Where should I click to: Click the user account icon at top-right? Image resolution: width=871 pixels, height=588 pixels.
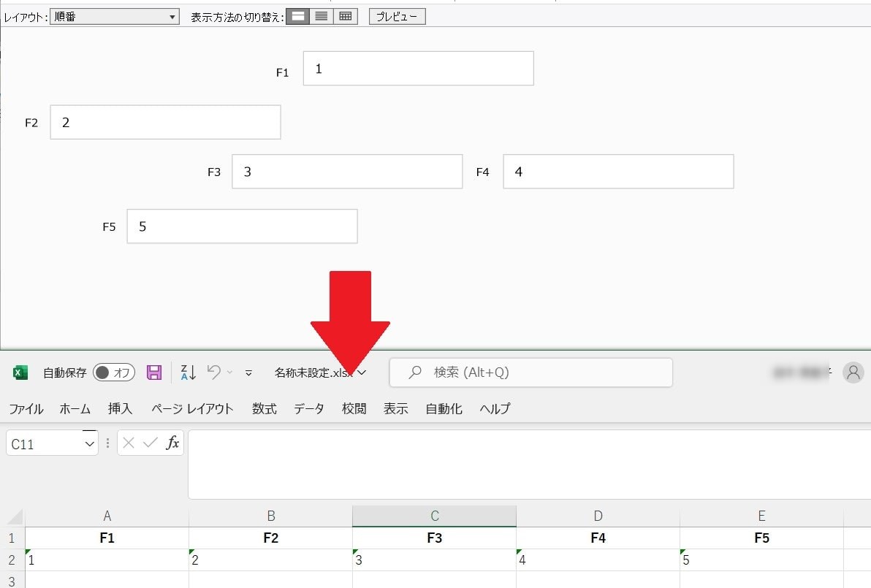pyautogui.click(x=853, y=373)
